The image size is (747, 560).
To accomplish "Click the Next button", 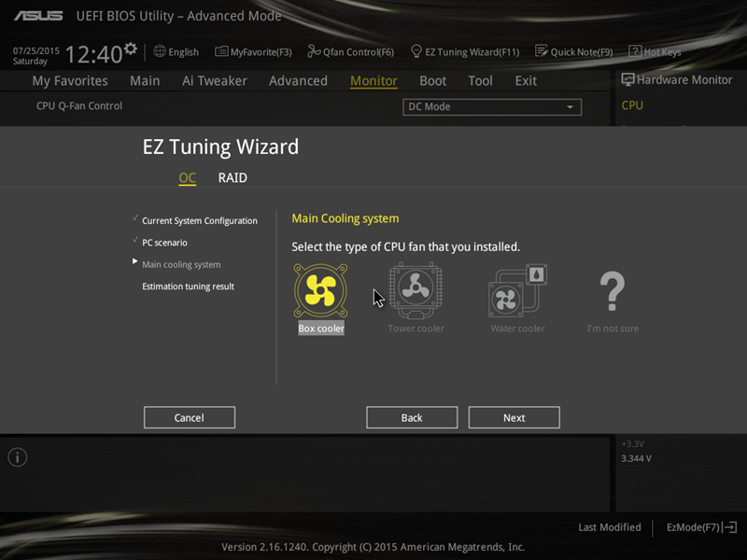I will (x=514, y=417).
